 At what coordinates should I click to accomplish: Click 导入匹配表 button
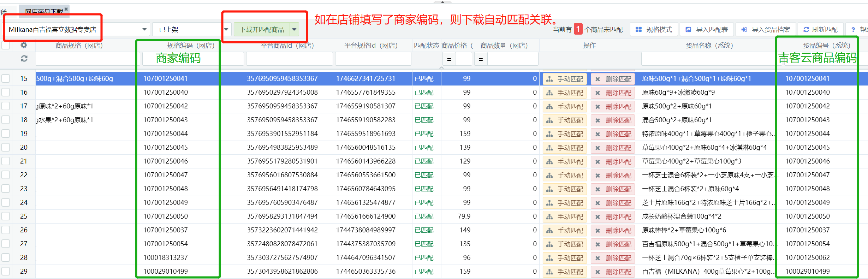(x=707, y=30)
